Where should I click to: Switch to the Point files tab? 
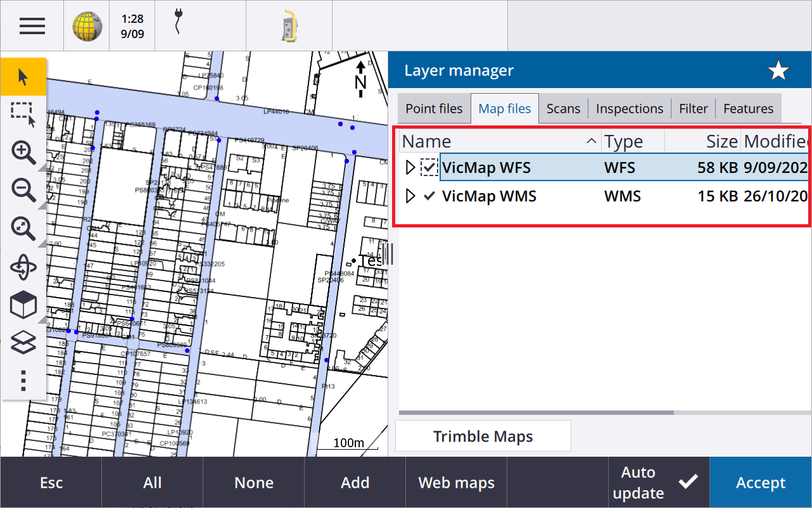pyautogui.click(x=434, y=109)
